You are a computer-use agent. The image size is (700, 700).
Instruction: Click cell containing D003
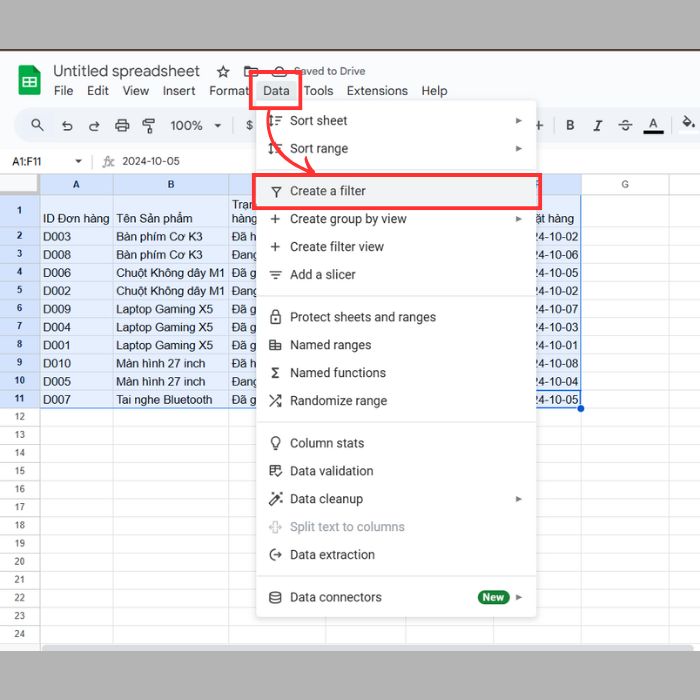coord(76,237)
